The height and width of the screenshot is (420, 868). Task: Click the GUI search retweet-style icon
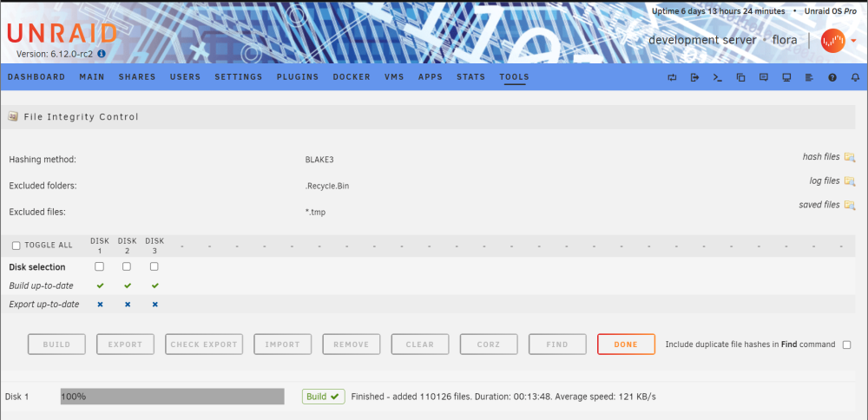[x=672, y=77]
